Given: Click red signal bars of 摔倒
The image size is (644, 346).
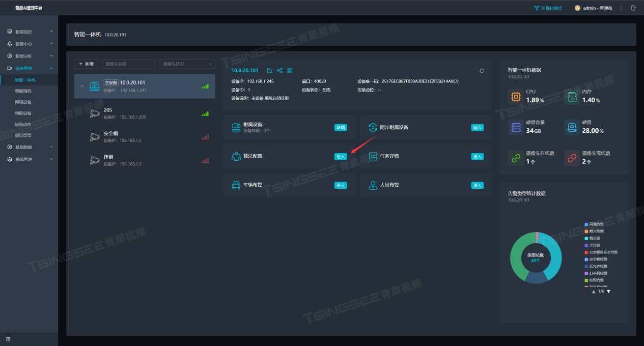Looking at the screenshot, I should coord(205,161).
